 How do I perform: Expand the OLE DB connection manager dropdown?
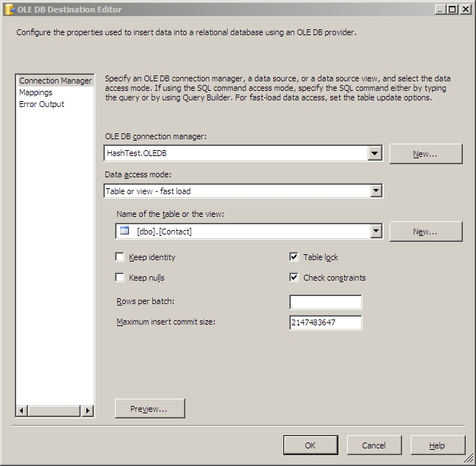pos(375,153)
